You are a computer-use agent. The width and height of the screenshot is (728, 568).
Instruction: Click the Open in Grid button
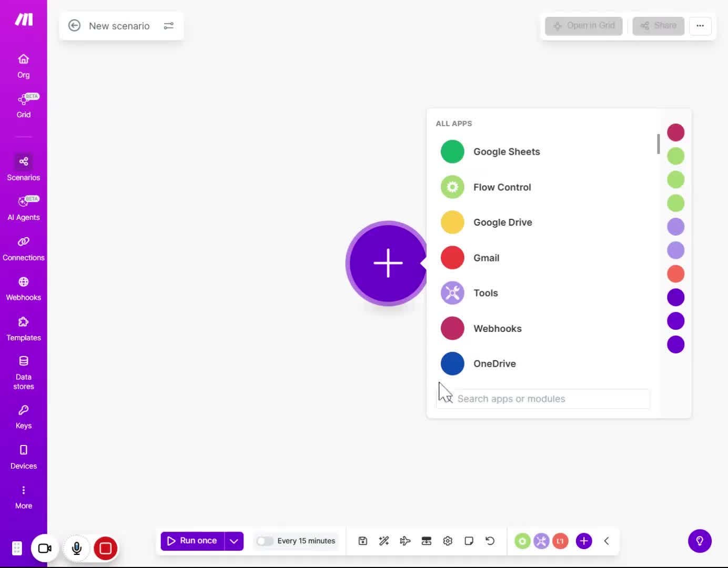pyautogui.click(x=584, y=26)
